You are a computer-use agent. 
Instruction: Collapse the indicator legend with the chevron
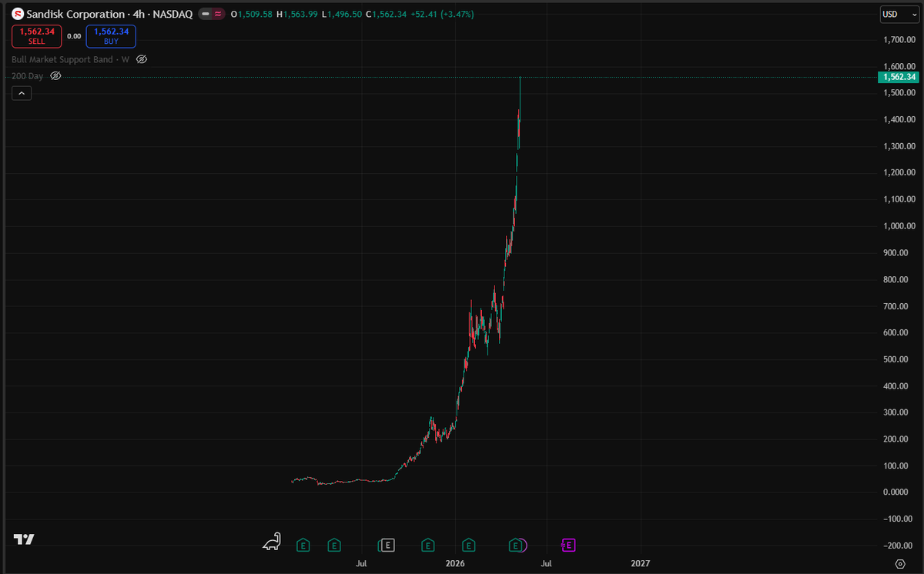point(21,93)
